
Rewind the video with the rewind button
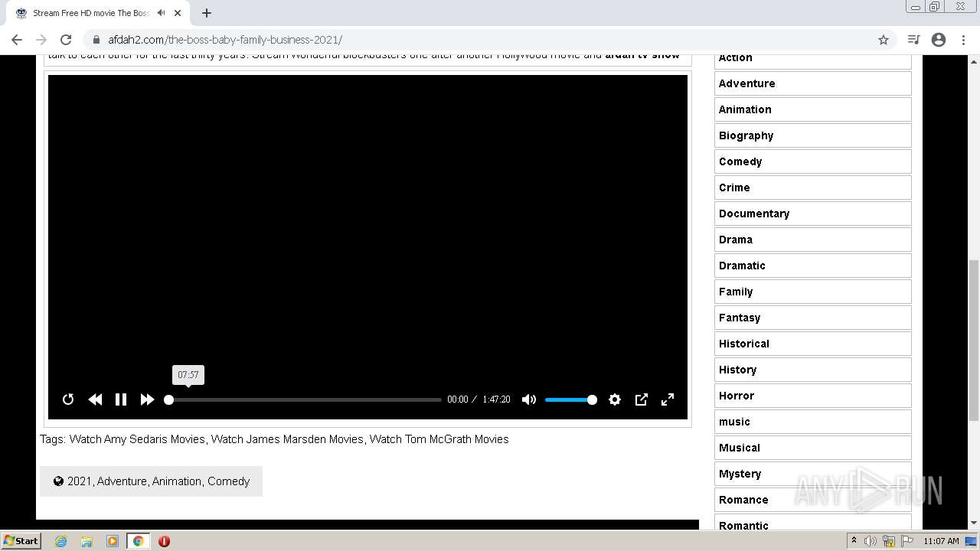pos(95,399)
